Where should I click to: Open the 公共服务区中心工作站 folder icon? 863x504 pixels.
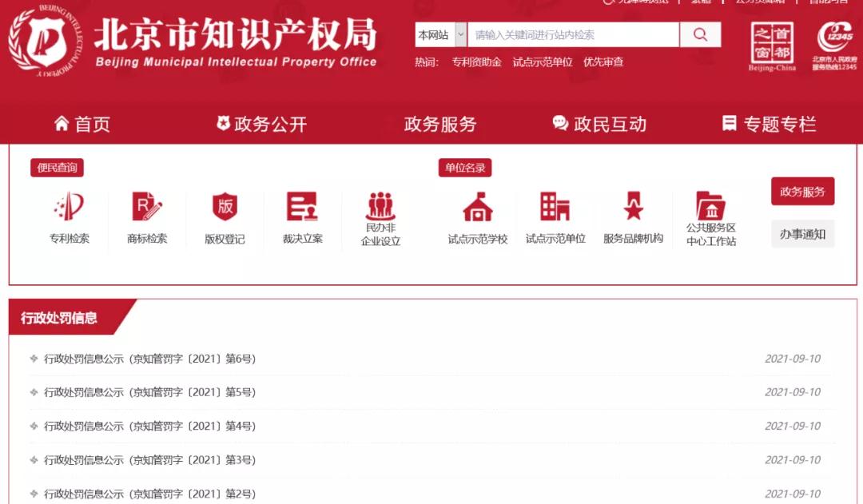pyautogui.click(x=710, y=208)
